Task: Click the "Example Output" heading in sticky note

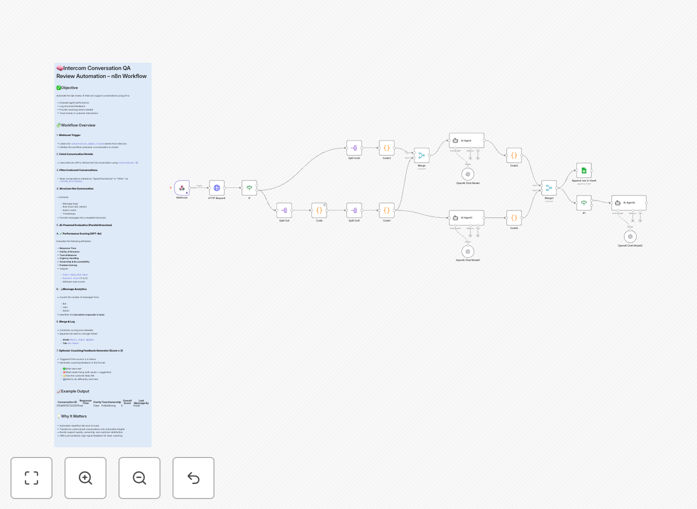Action: click(75, 391)
